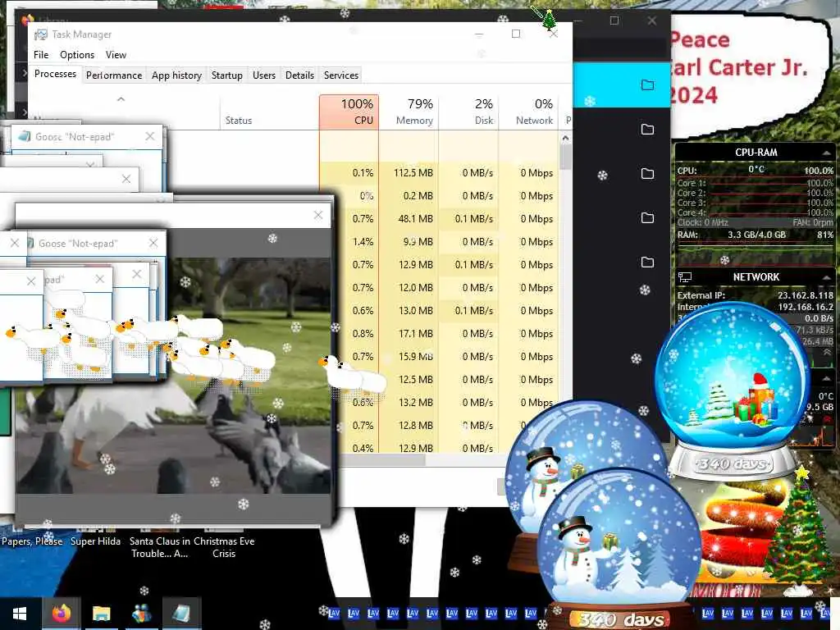Open the fifth folder icon in the dark sidebar
This screenshot has height=630, width=840.
(648, 262)
